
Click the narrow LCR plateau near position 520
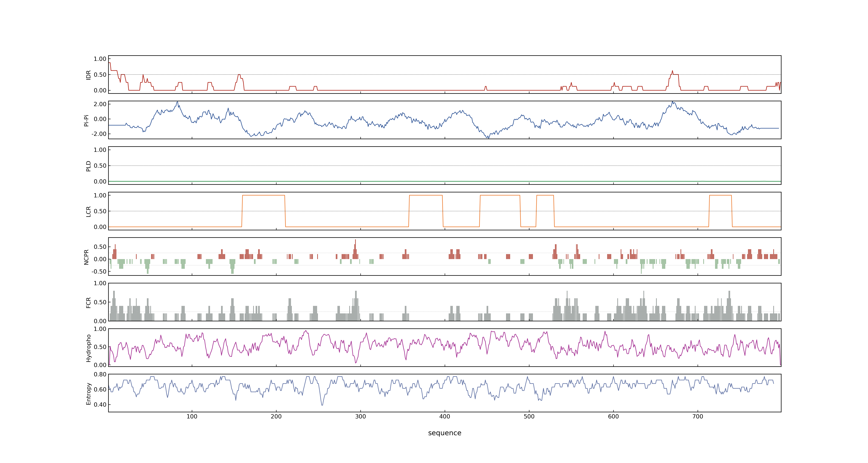[x=545, y=195]
